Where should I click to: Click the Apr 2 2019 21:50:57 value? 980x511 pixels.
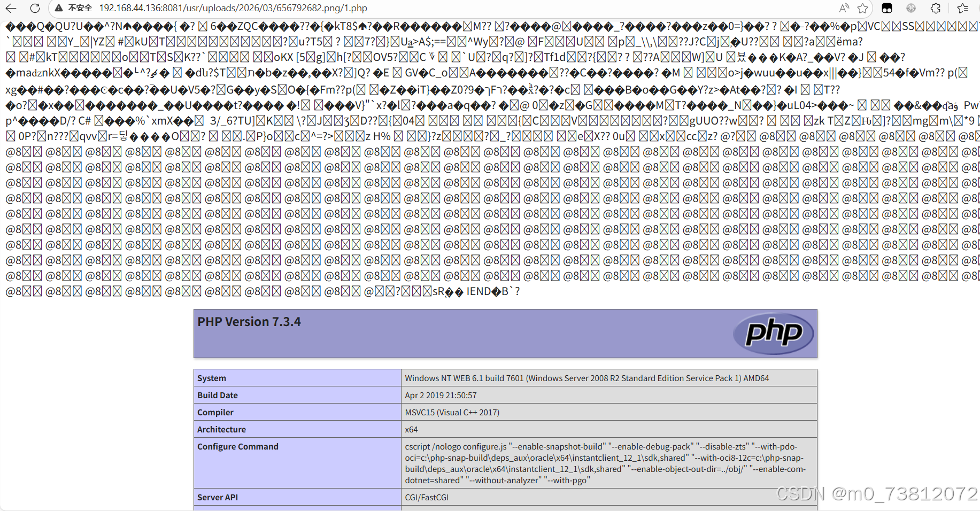(x=441, y=395)
